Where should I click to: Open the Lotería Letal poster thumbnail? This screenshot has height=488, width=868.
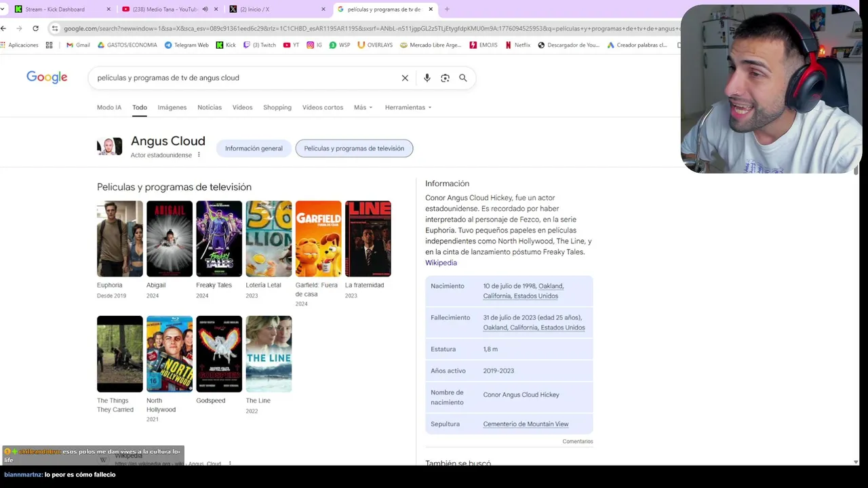pyautogui.click(x=269, y=239)
